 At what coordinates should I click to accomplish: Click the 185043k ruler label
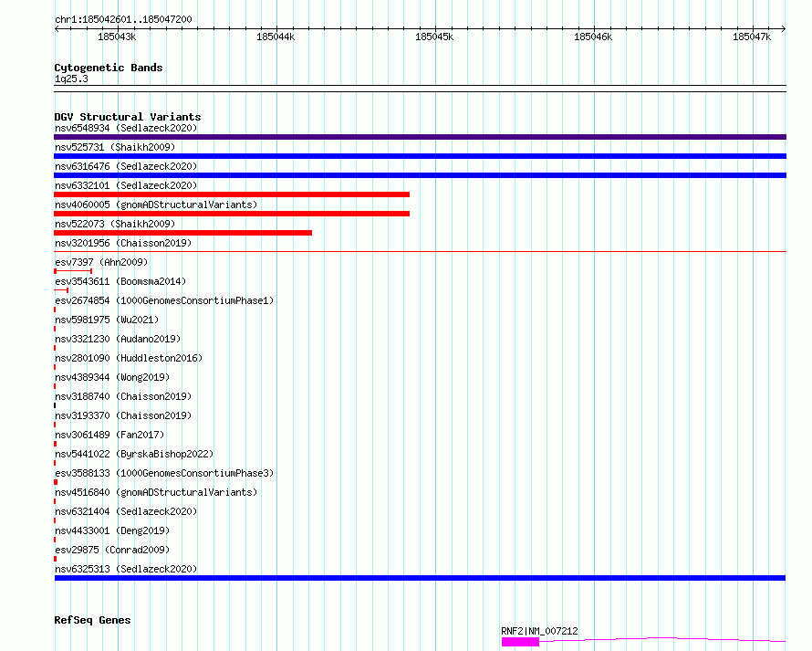pos(117,37)
